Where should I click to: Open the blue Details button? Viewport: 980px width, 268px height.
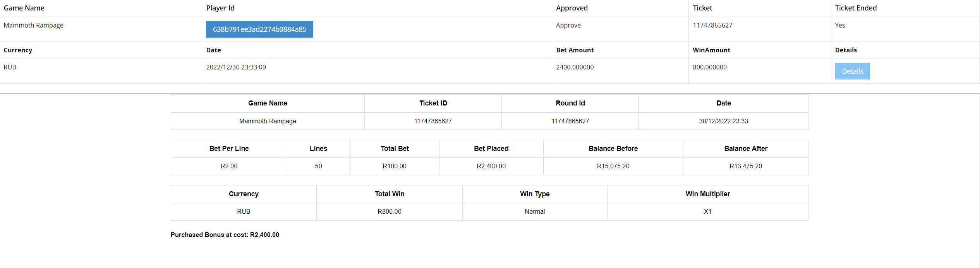pyautogui.click(x=852, y=71)
